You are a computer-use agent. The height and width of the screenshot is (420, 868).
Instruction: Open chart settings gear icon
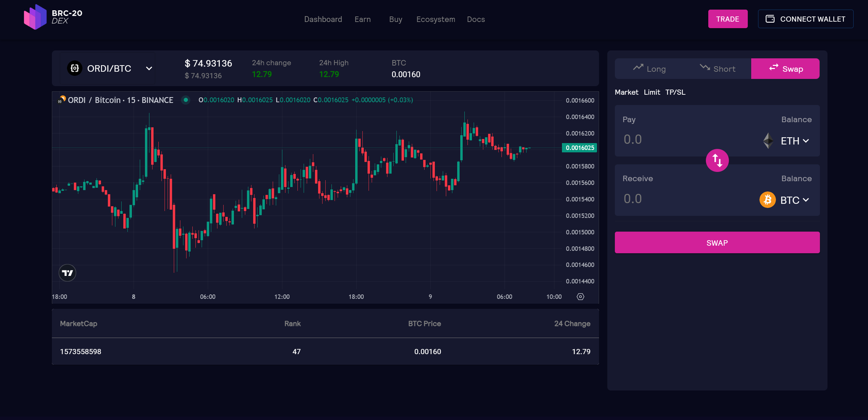tap(580, 296)
